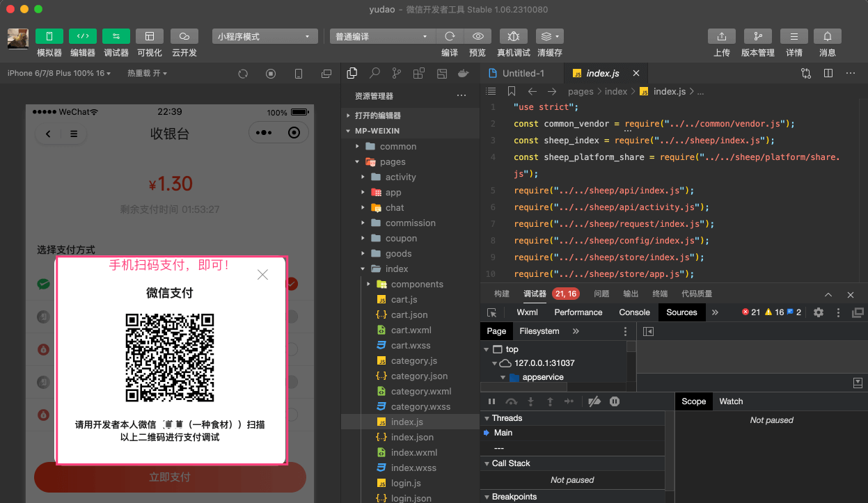Open 版本管理 version control
This screenshot has height=503, width=868.
coord(757,36)
